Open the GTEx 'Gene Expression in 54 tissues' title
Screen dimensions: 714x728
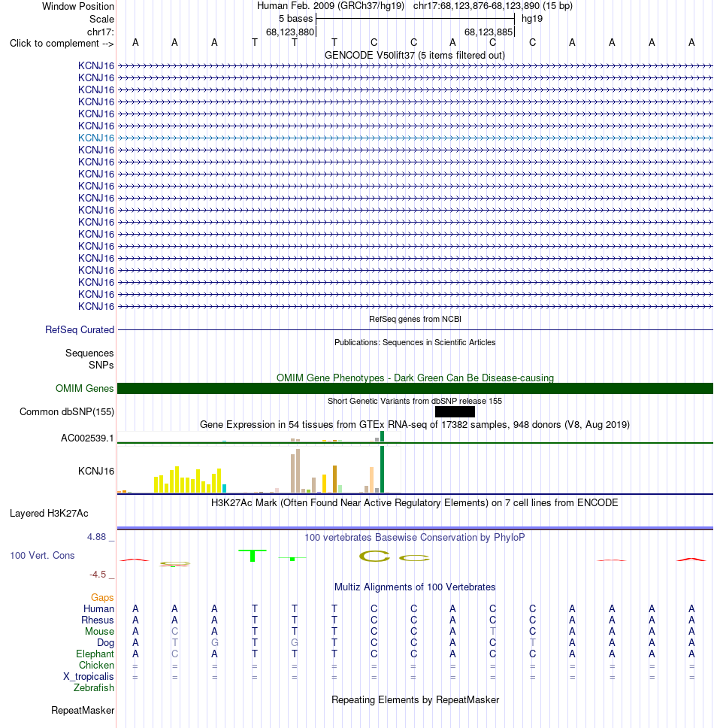pos(415,424)
